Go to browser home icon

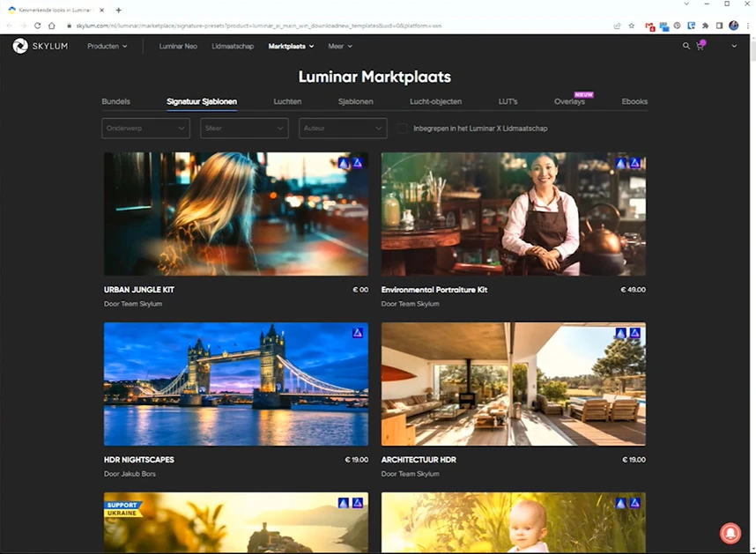52,26
